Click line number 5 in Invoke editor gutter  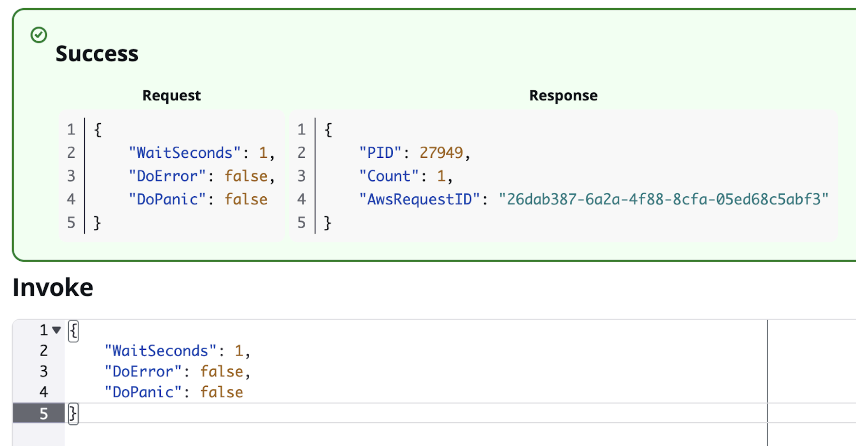click(44, 414)
